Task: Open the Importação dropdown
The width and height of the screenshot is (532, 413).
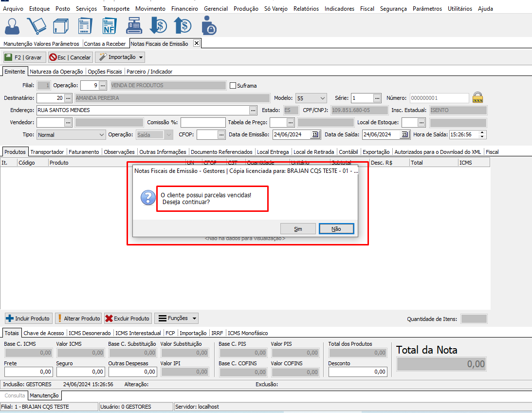Action: click(120, 57)
